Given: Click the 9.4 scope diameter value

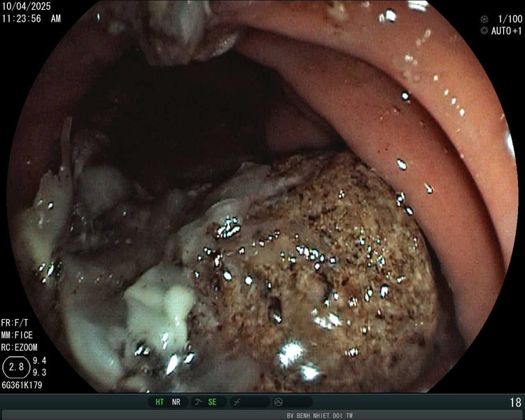Looking at the screenshot, I should 41,361.
